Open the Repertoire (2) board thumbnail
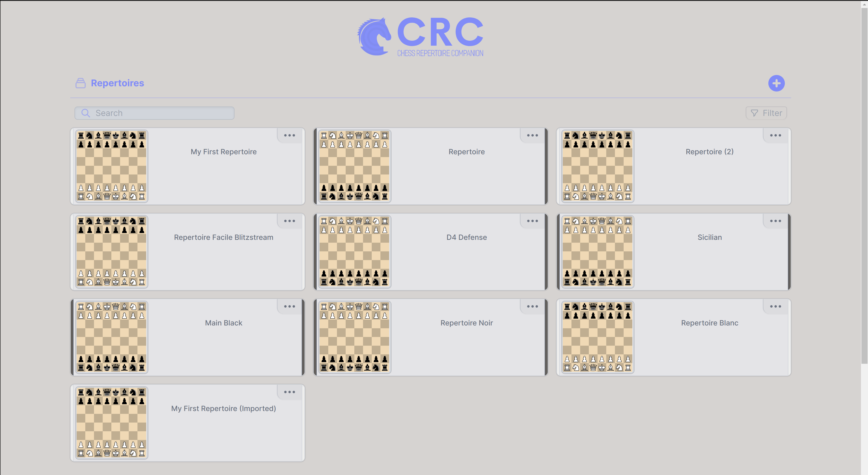 (598, 166)
